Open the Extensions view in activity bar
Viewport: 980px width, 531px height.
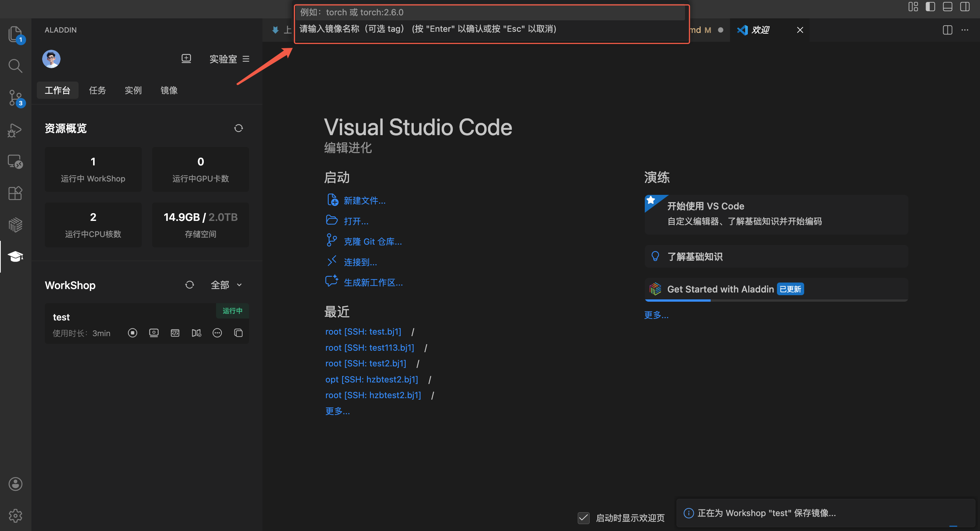(x=15, y=193)
